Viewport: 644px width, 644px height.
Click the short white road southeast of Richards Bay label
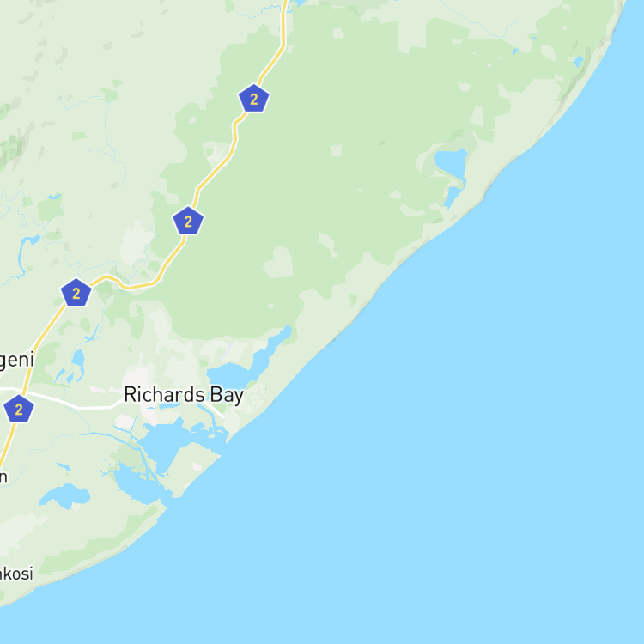point(213,410)
